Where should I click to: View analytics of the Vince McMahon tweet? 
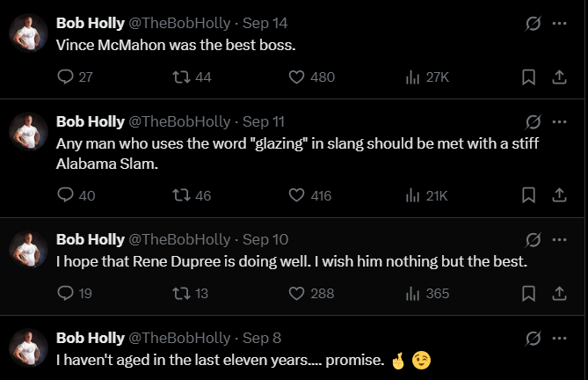[x=412, y=77]
